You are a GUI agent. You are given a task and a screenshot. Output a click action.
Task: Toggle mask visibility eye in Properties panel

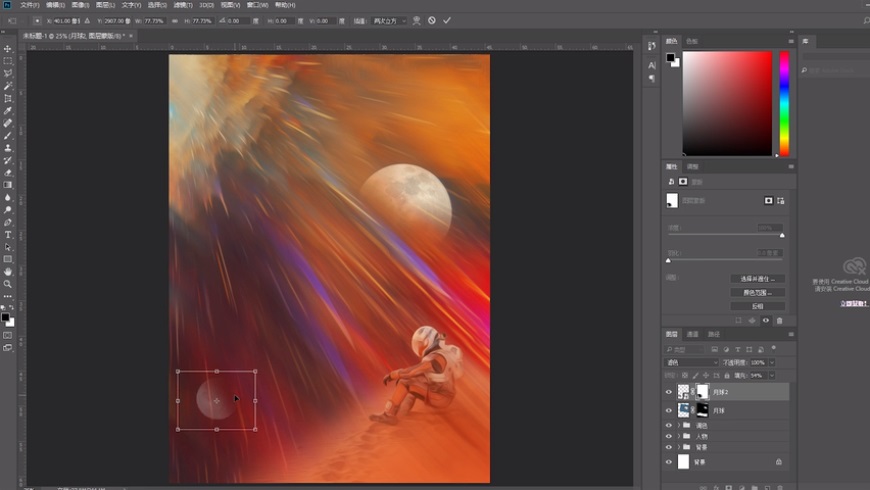tap(766, 320)
